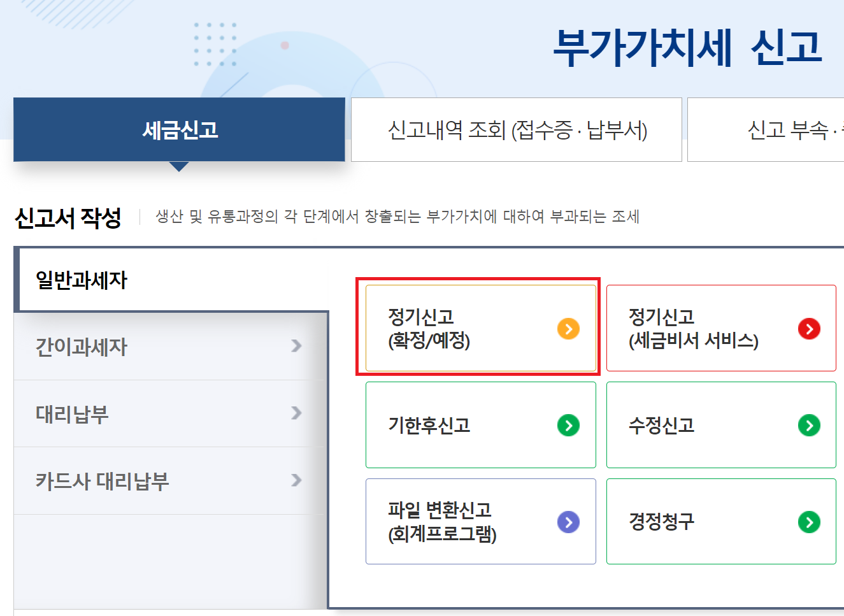Click the purple arrow icon for 파일 변환신고
The width and height of the screenshot is (844, 616).
click(x=568, y=522)
